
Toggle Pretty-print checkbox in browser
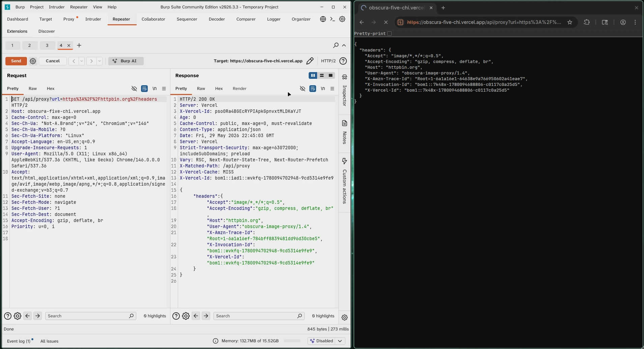coord(390,33)
